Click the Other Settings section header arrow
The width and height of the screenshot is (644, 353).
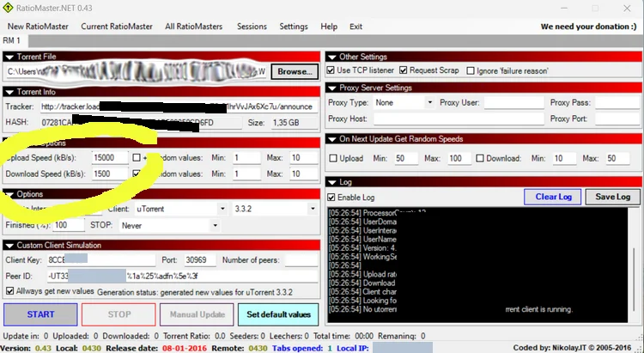coord(332,57)
